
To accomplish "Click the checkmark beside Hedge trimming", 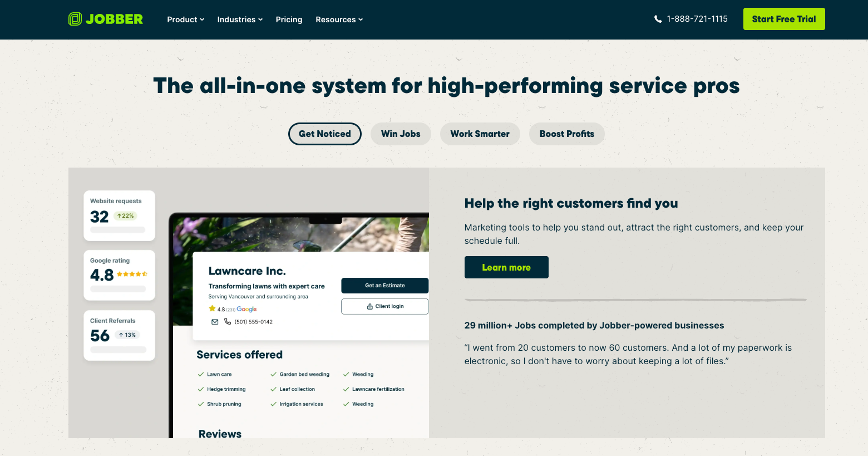I will click(x=201, y=389).
